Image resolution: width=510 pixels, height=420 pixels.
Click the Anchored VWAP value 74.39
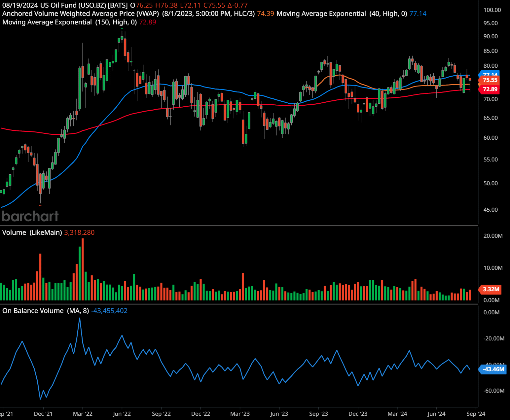pos(266,14)
